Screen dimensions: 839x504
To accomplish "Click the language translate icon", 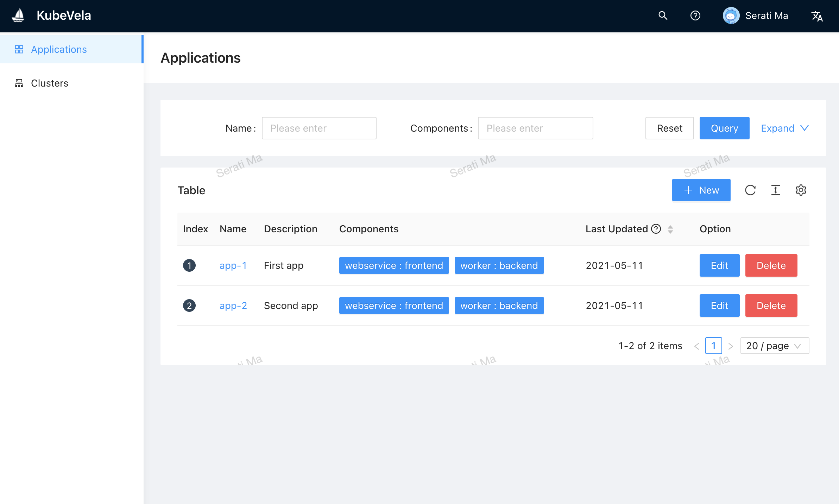I will [816, 16].
